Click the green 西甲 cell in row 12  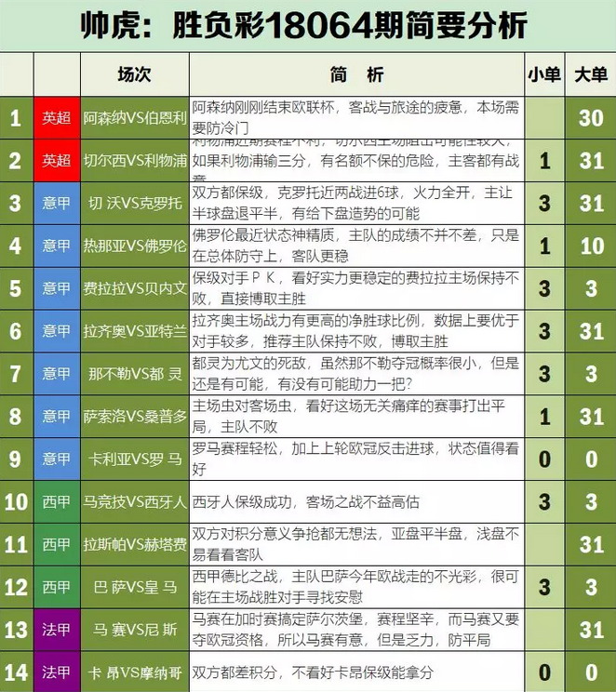pyautogui.click(x=57, y=588)
